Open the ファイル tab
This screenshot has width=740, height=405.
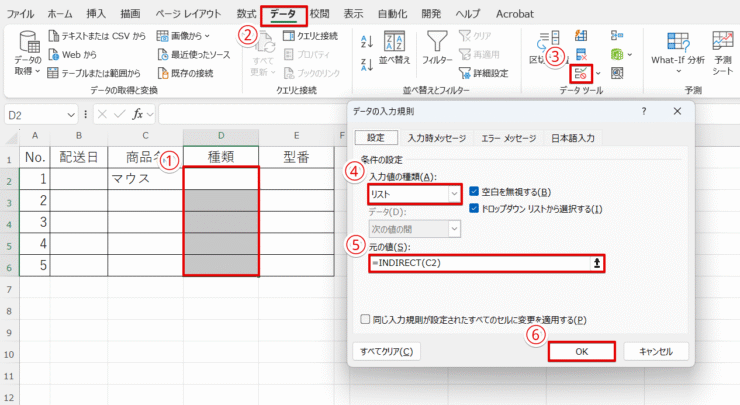click(20, 14)
